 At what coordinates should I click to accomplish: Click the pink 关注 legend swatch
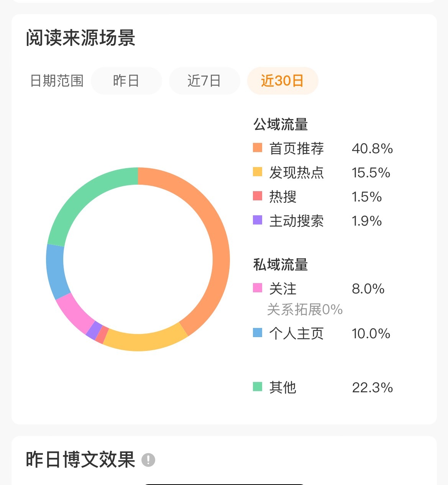pyautogui.click(x=258, y=288)
